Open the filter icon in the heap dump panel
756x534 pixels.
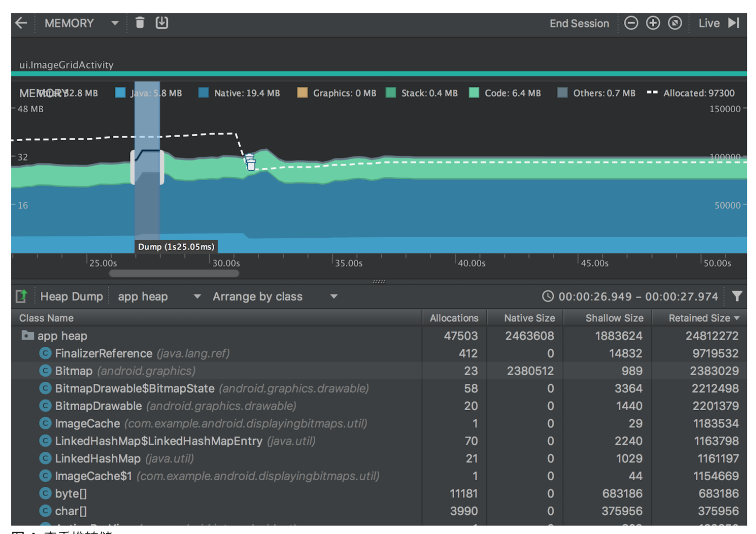click(737, 296)
